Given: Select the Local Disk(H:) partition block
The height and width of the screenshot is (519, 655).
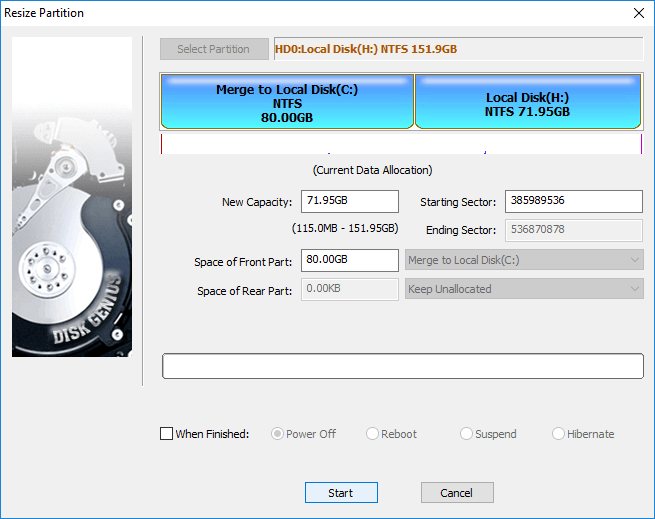Looking at the screenshot, I should pos(528,104).
